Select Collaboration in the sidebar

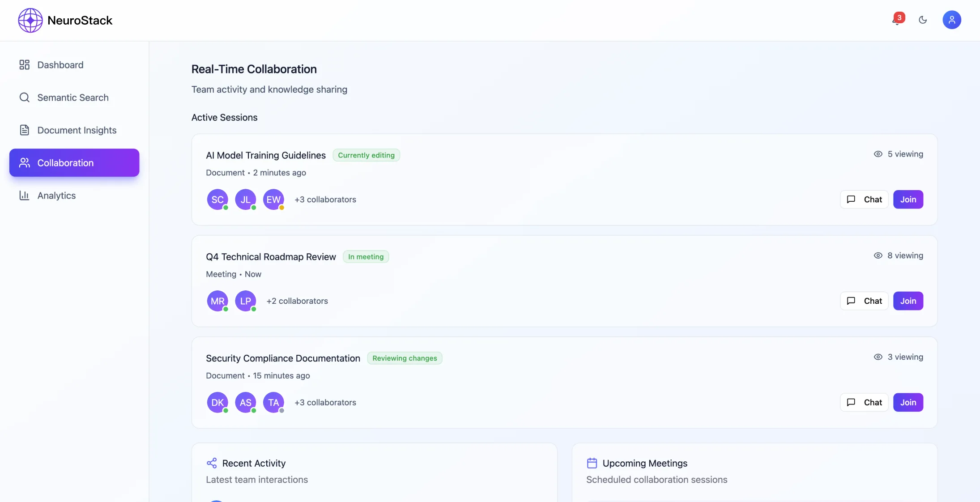pos(66,162)
